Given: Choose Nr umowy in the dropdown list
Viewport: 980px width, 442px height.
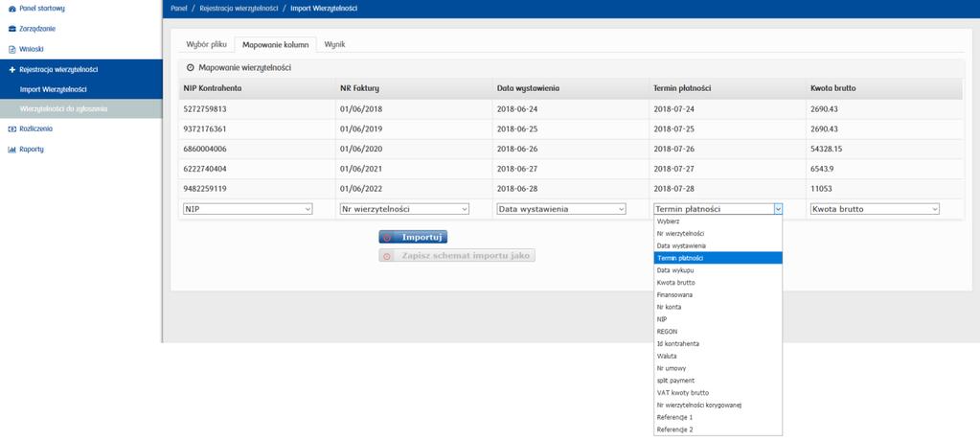Looking at the screenshot, I should [x=718, y=368].
